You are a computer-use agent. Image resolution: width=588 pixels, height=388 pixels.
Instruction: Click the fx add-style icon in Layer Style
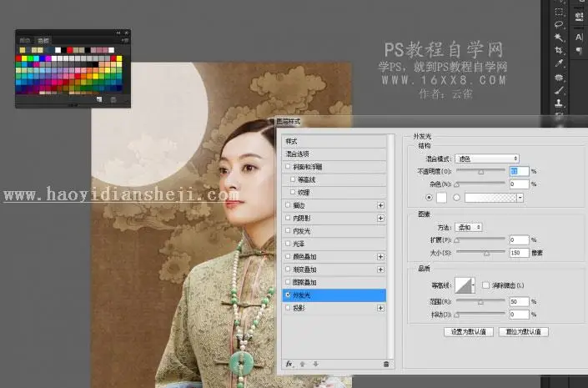(x=289, y=364)
